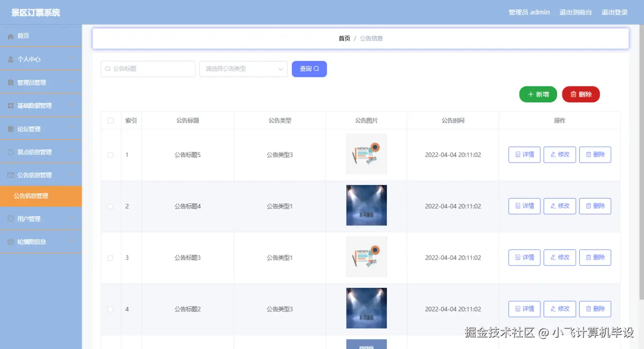Viewport: 644px width, 349px height.
Task: Click the icon beside 用户管理
Action: click(10, 219)
